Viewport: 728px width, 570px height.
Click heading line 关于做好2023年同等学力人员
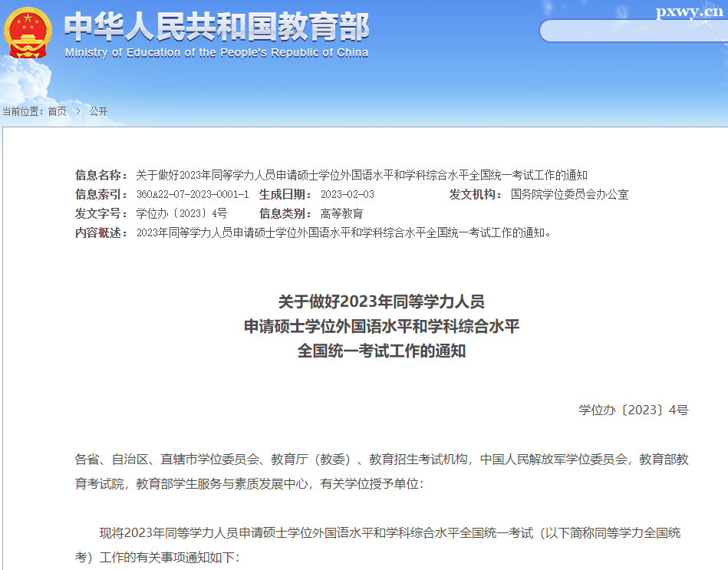tap(381, 301)
